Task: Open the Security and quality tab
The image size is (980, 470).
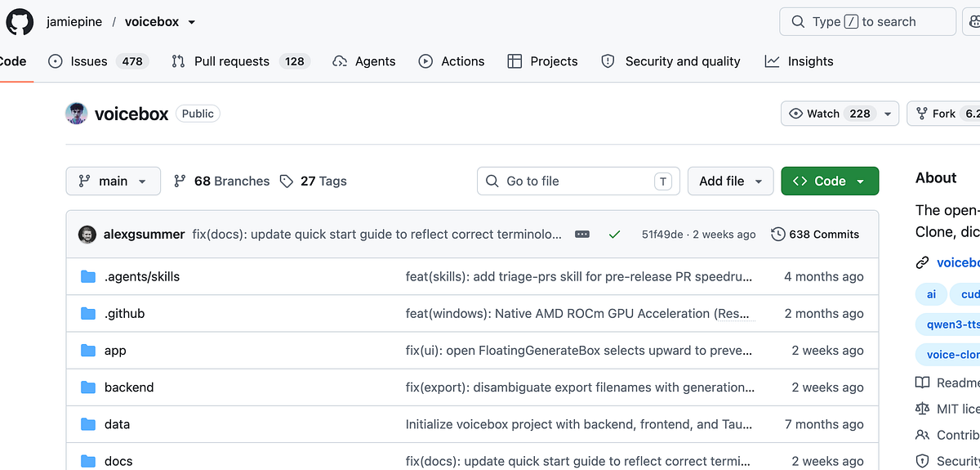Action: coord(670,61)
